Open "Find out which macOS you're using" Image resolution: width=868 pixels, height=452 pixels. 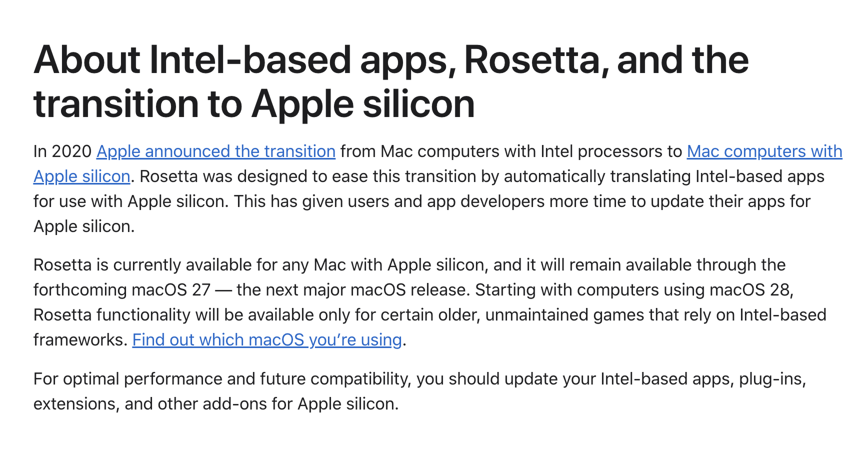[267, 340]
